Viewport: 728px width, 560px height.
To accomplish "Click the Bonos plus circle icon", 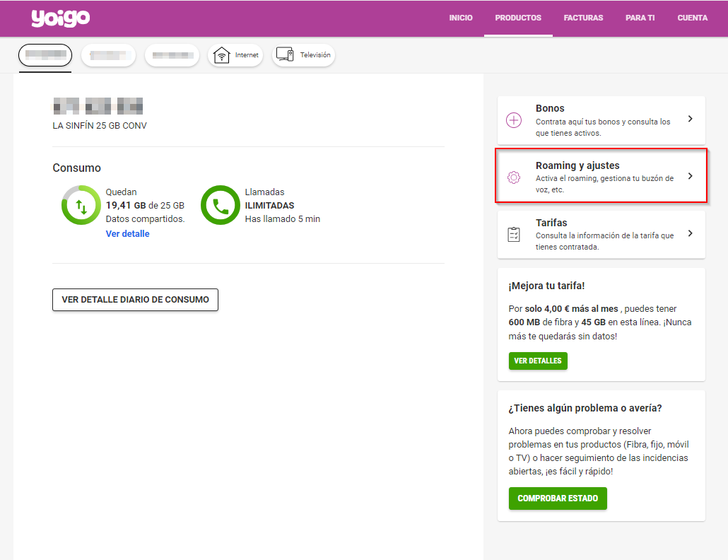I will (x=514, y=120).
